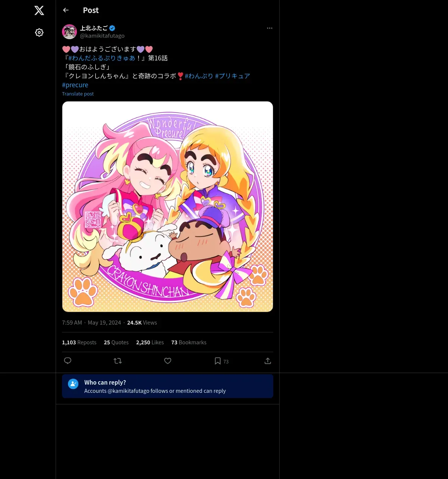This screenshot has width=448, height=479.
Task: Open the X home logo
Action: (x=39, y=10)
